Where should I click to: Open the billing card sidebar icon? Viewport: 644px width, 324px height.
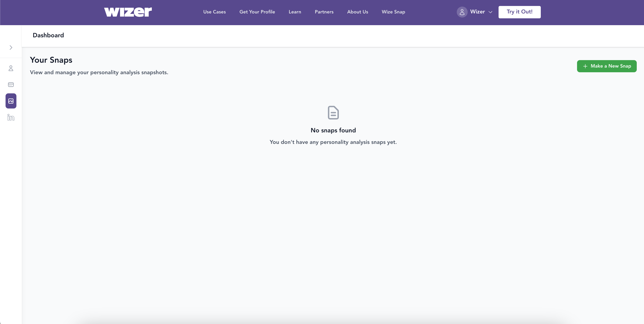pyautogui.click(x=11, y=85)
